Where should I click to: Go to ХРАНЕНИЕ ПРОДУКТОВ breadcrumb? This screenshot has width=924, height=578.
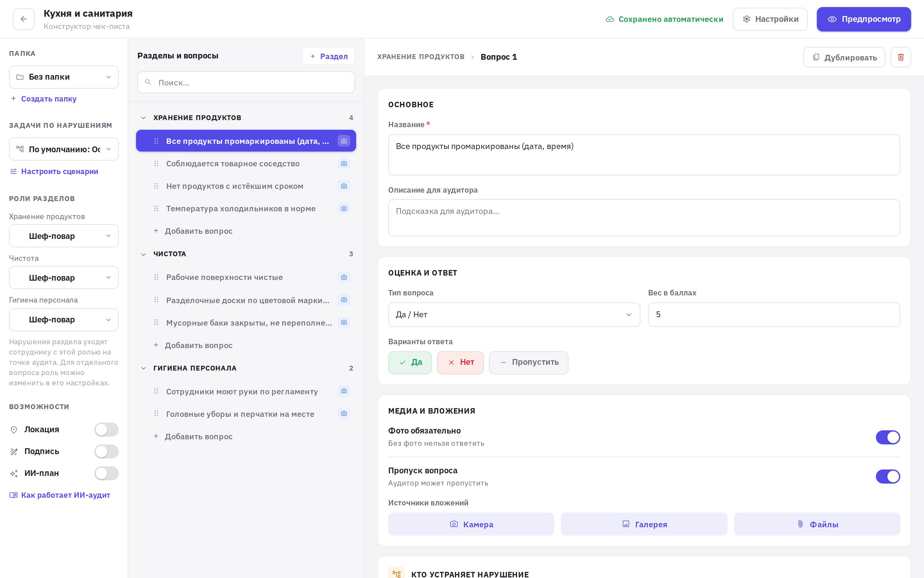point(421,57)
